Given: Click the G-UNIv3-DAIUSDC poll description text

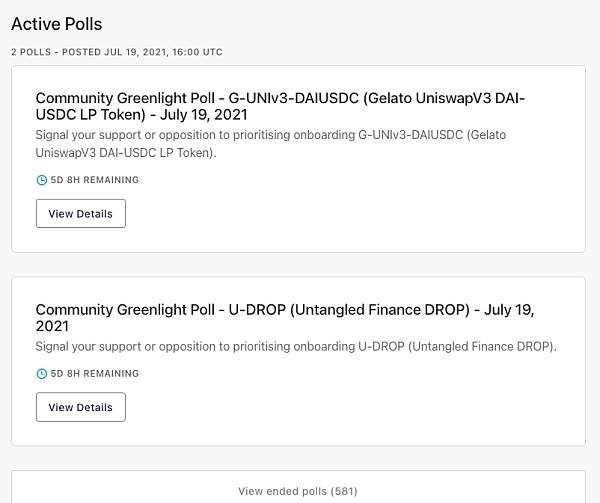Looking at the screenshot, I should pos(271,144).
